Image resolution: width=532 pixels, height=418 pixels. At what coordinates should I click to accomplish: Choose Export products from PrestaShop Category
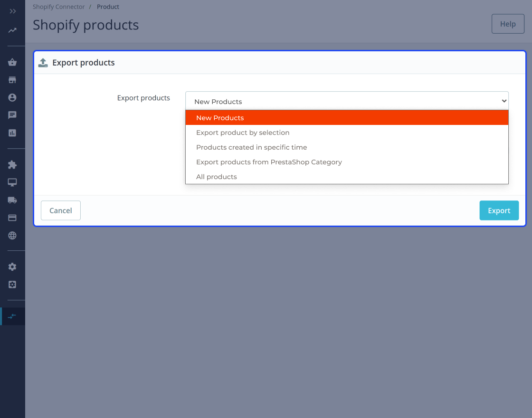(x=347, y=162)
